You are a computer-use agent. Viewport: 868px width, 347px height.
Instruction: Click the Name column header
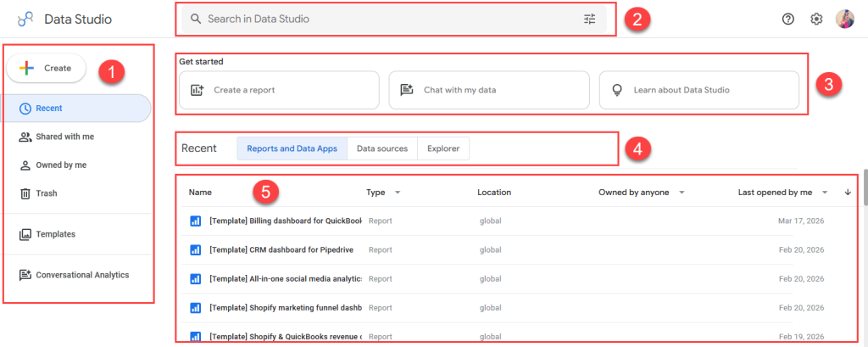(200, 193)
